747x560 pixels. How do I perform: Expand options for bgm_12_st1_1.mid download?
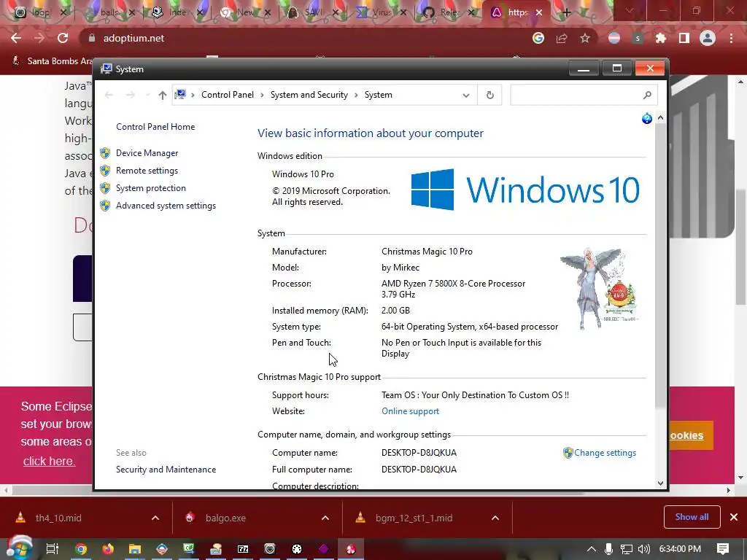point(495,518)
